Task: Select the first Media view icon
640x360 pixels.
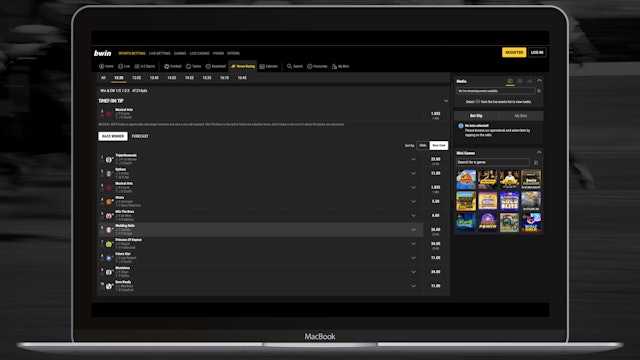Action: click(x=510, y=81)
